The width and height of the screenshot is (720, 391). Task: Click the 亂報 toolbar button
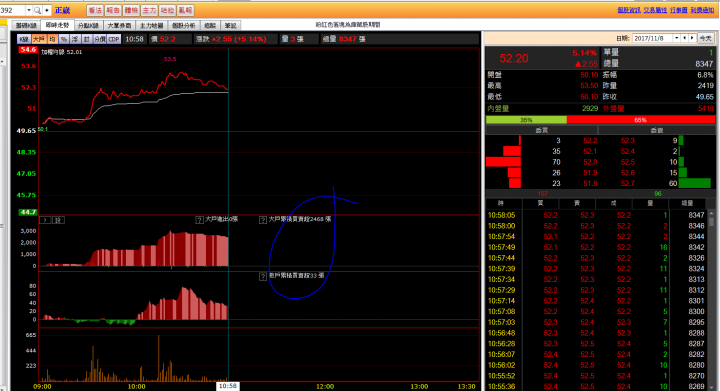click(x=186, y=10)
